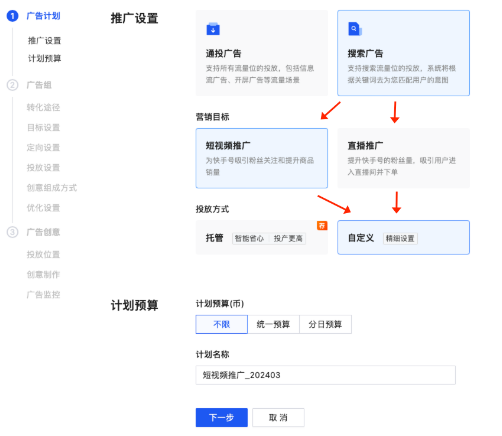Switch budget to 统一预算
502x436 pixels.
273,324
